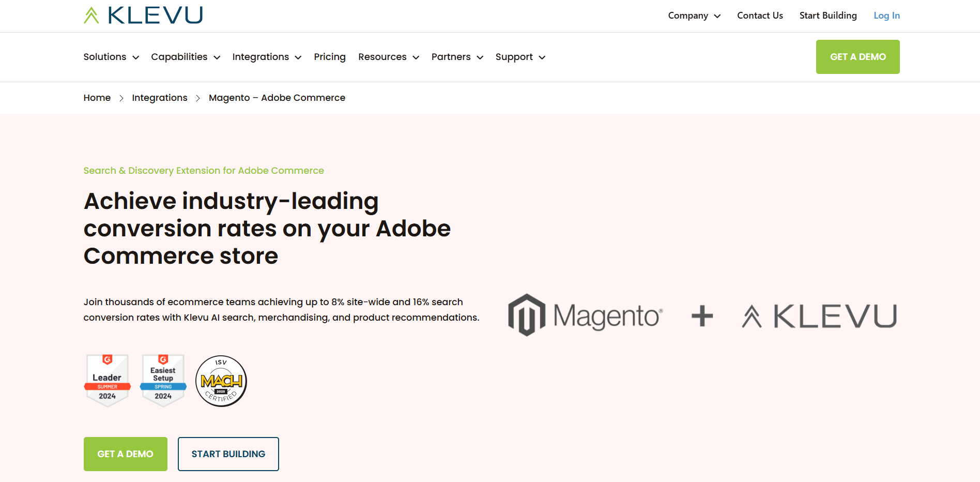Click the MACH Certified ISV badge
This screenshot has width=980, height=482.
point(221,381)
